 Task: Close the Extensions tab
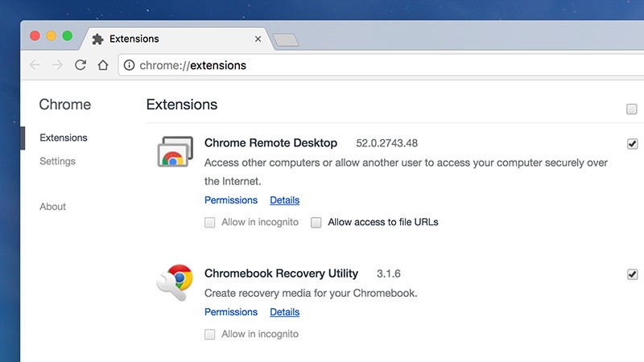[x=258, y=39]
